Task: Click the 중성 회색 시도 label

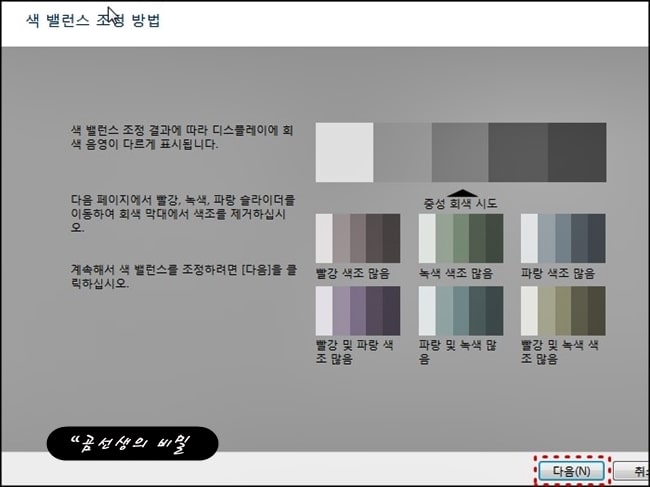Action: 460,204
